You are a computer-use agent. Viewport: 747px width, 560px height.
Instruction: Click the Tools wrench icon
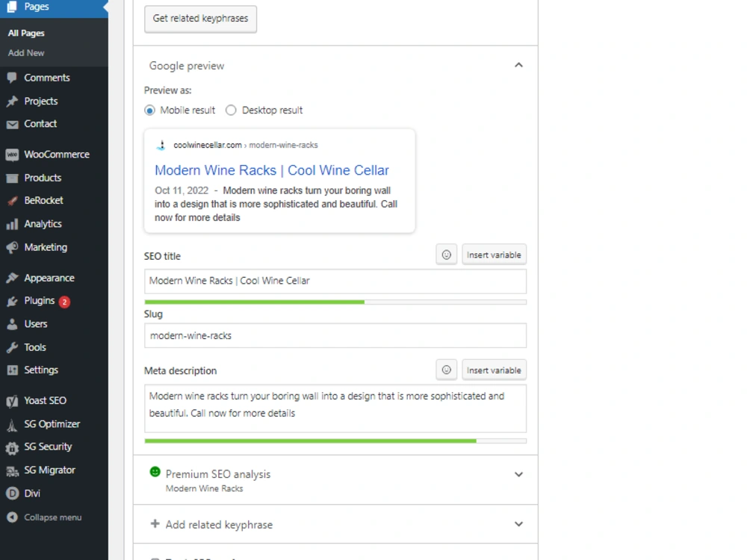pyautogui.click(x=12, y=348)
